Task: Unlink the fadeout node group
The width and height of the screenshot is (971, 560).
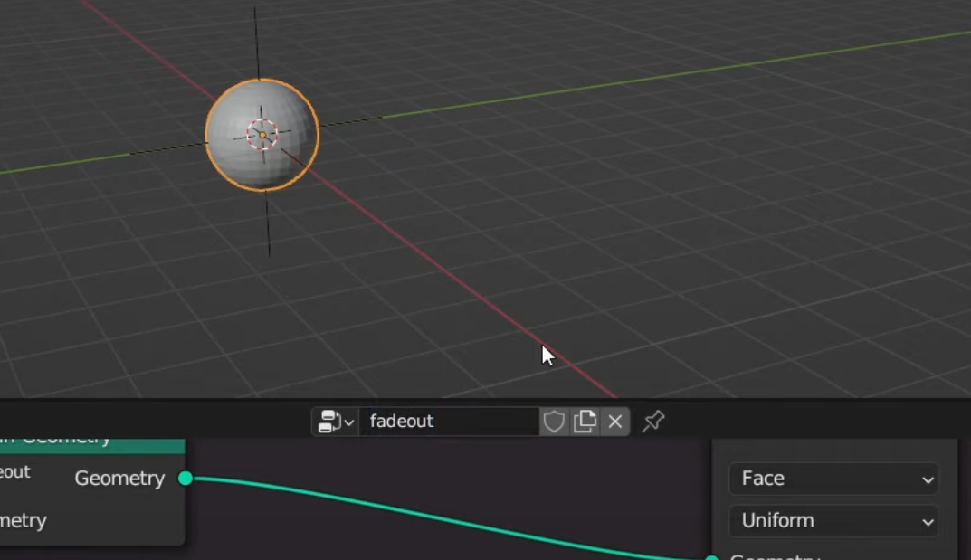Action: (615, 422)
